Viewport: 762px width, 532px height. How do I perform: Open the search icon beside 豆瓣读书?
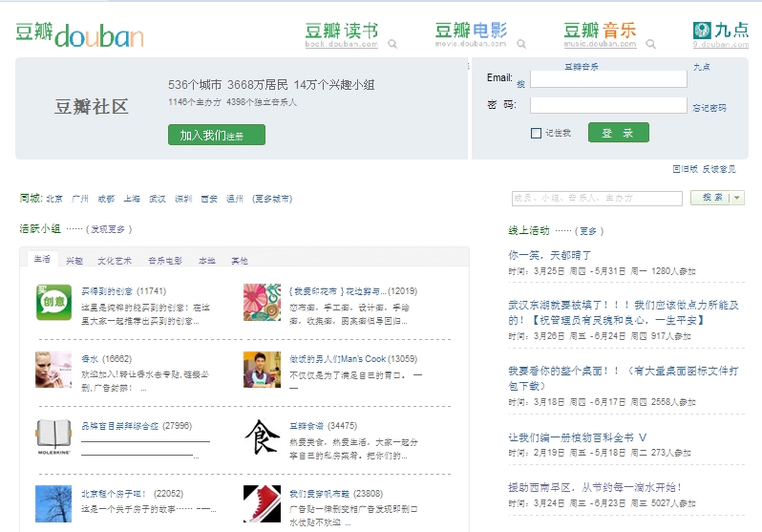392,44
